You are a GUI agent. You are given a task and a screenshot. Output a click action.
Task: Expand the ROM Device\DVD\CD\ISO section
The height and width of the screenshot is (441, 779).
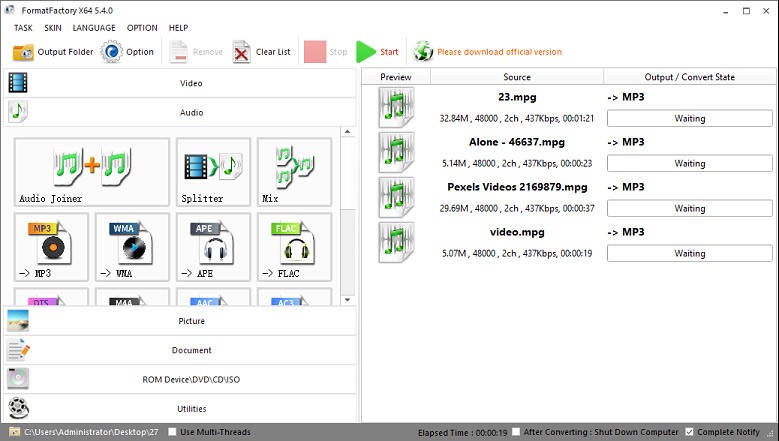pyautogui.click(x=180, y=379)
